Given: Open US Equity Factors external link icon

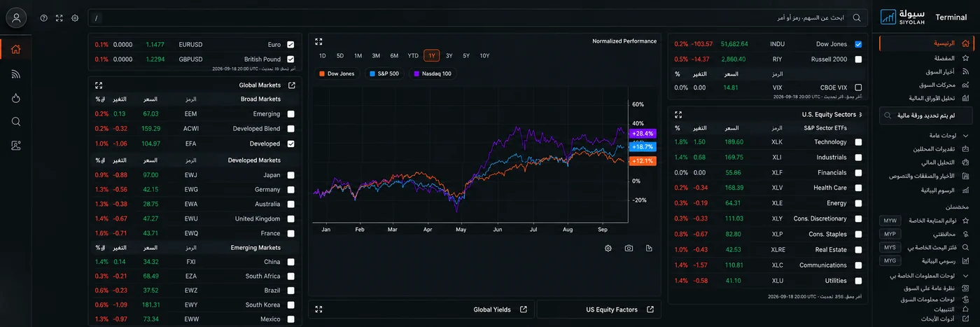Looking at the screenshot, I should [x=650, y=309].
